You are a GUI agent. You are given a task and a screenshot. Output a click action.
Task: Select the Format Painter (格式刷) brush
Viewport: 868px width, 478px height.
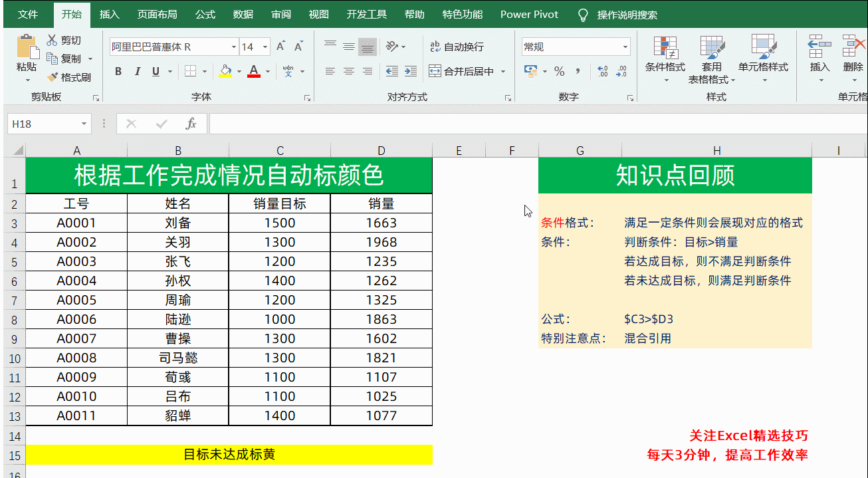(x=52, y=77)
